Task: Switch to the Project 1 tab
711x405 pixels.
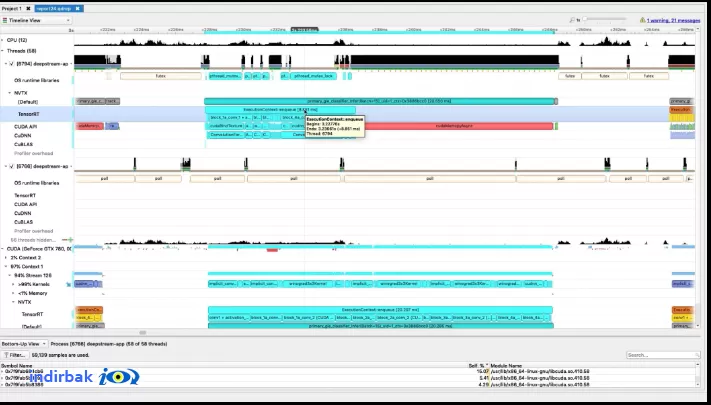Action: [12, 9]
